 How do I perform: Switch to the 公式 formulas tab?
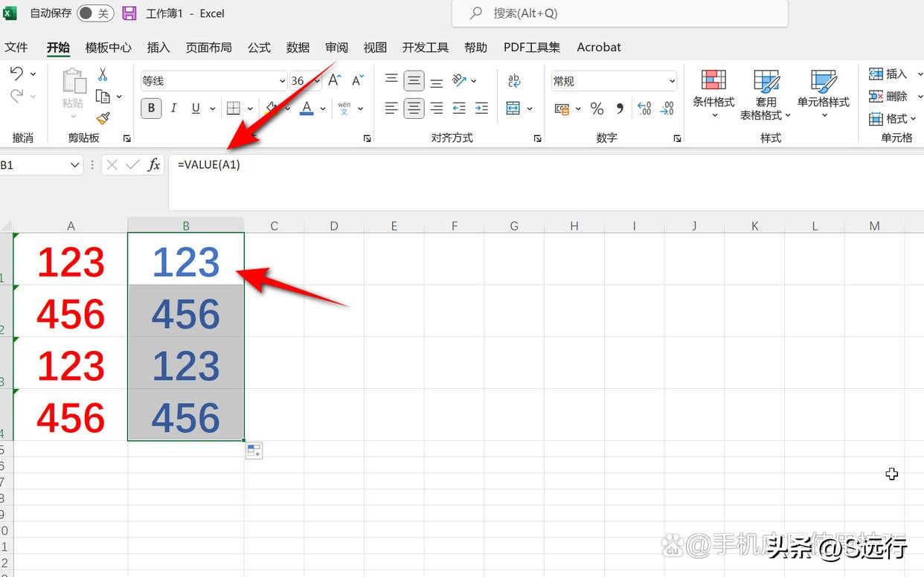tap(259, 47)
